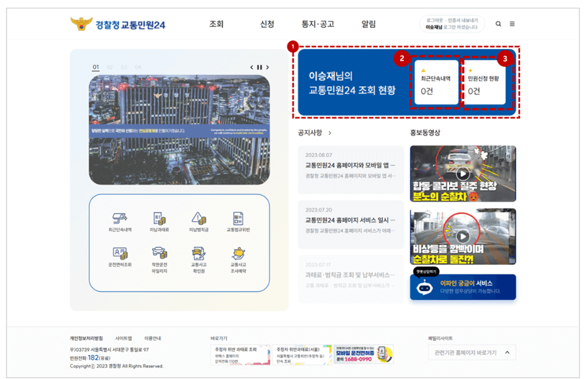Open the 착한운전 마일리지 quick menu icon
Screen dimensions: 588x379
point(159,260)
